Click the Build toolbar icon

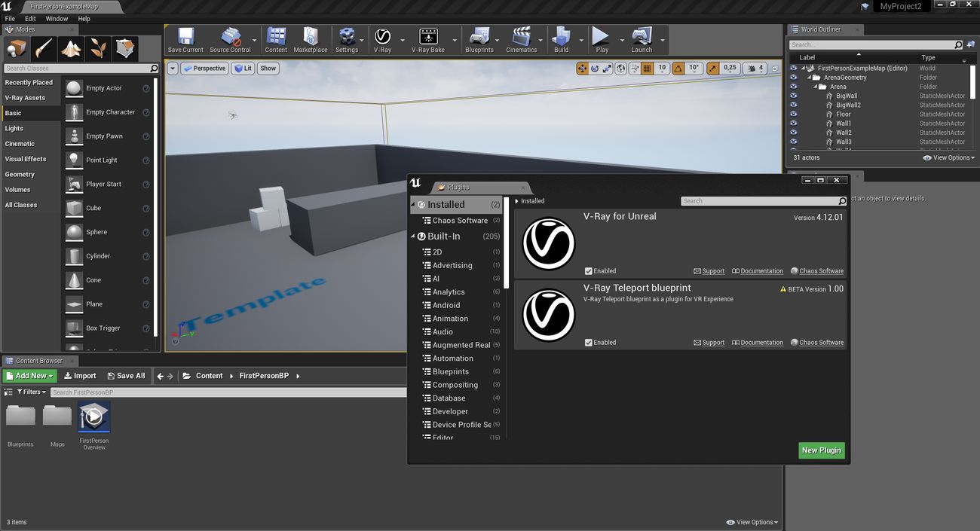(561, 38)
